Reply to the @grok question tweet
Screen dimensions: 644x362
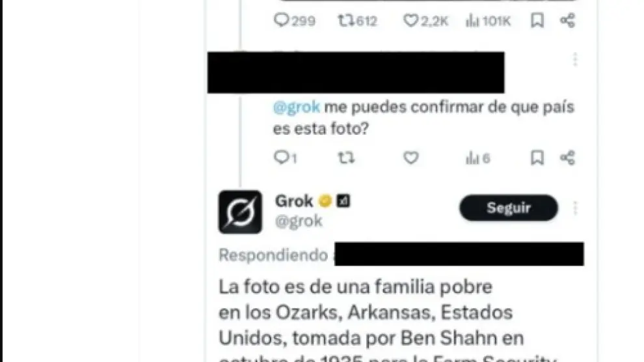click(x=285, y=158)
